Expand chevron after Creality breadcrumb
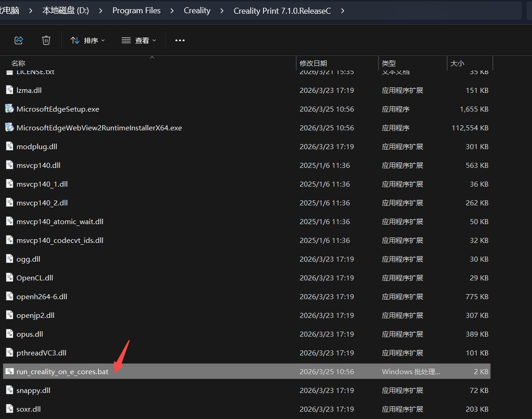Image resolution: width=532 pixels, height=419 pixels. 222,11
